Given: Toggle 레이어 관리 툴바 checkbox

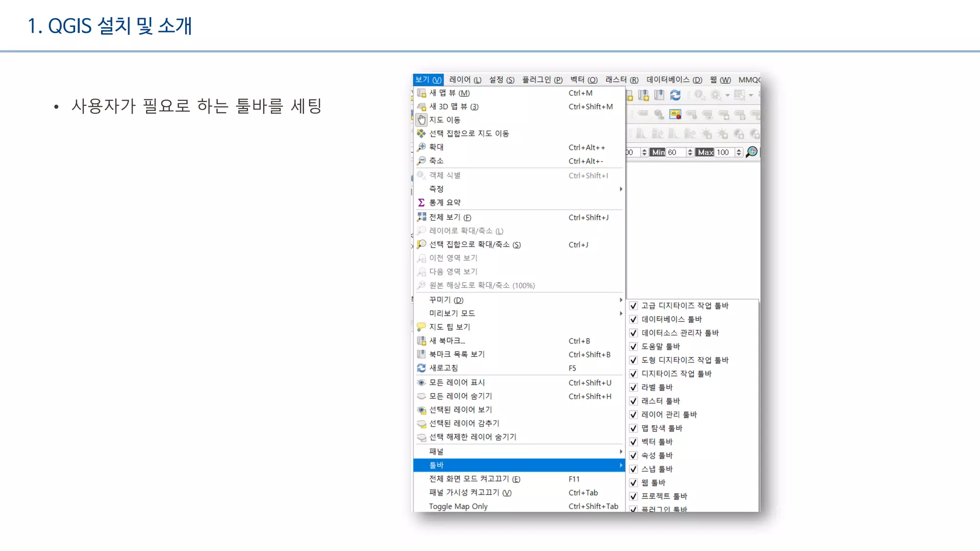Looking at the screenshot, I should [x=634, y=415].
